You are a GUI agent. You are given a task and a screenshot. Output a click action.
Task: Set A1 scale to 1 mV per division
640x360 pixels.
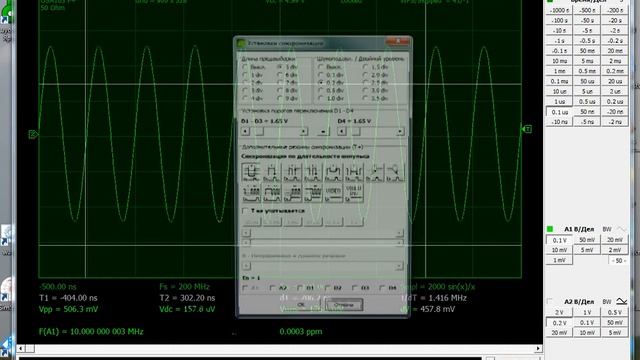[560, 260]
